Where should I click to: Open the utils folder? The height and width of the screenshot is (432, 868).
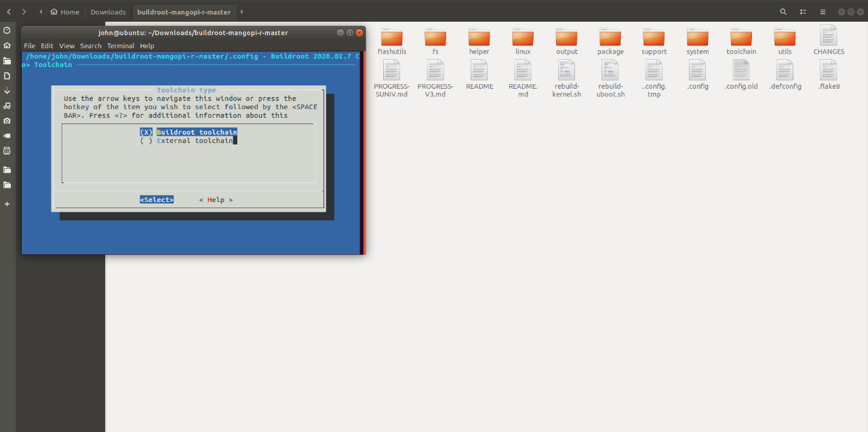785,42
